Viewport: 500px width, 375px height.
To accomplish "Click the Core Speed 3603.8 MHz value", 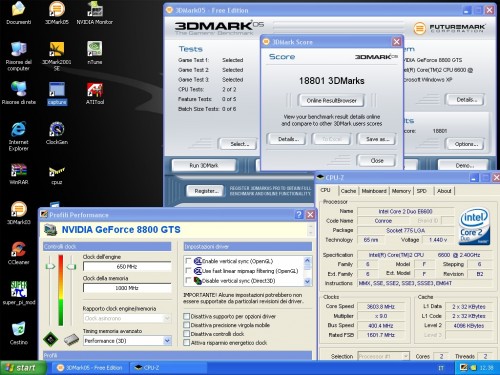I will pyautogui.click(x=380, y=306).
